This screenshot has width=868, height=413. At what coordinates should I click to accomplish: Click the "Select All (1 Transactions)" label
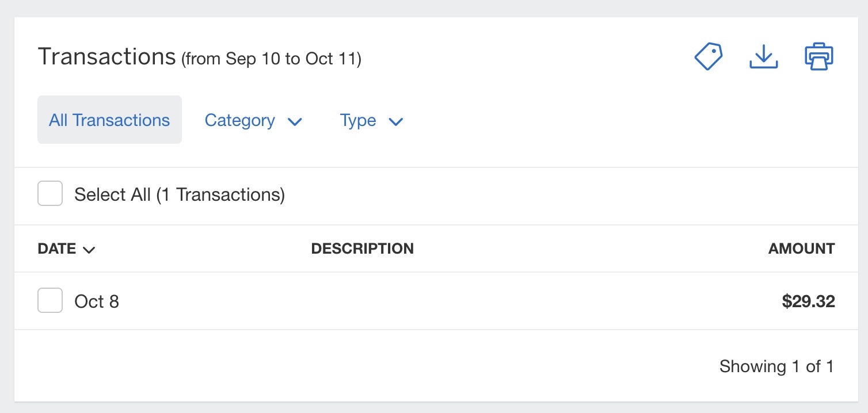(180, 195)
